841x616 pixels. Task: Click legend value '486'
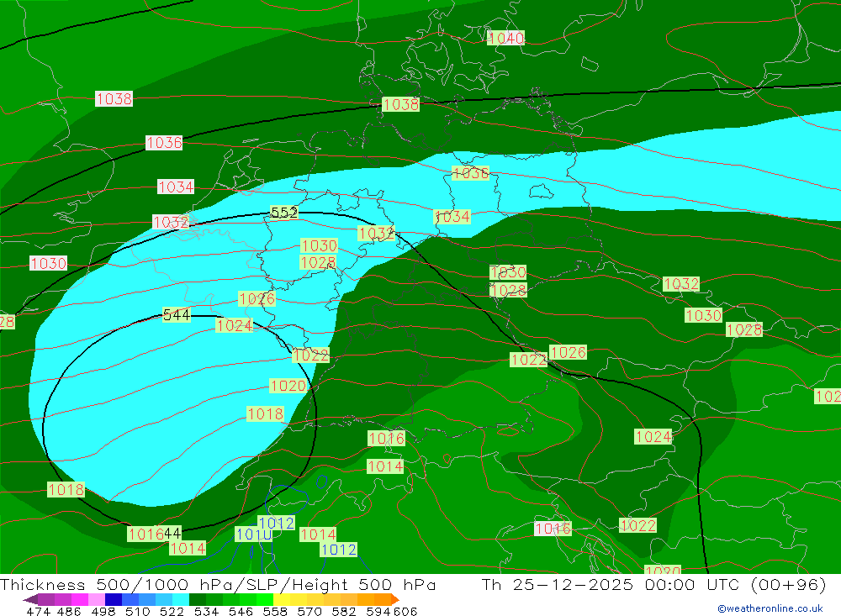pyautogui.click(x=70, y=612)
